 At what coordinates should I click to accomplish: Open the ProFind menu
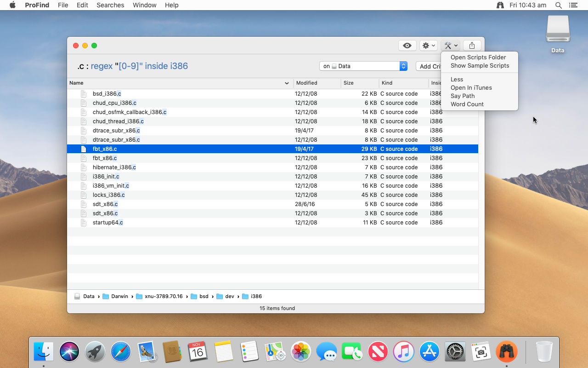point(37,5)
